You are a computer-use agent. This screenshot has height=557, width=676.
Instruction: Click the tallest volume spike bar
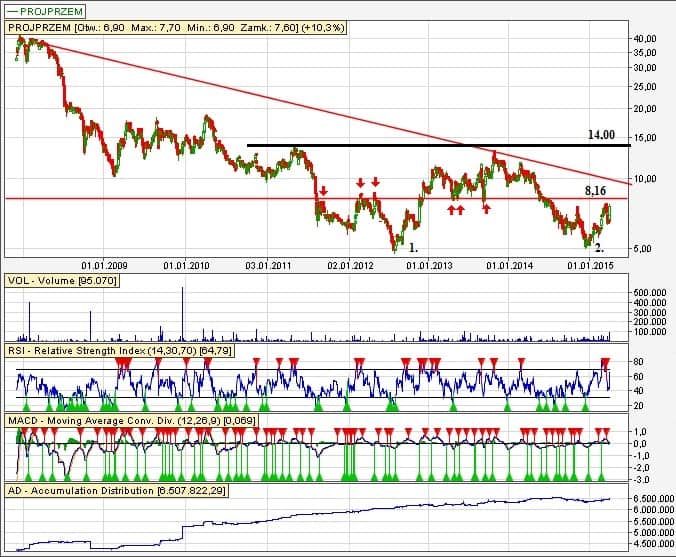[x=183, y=313]
